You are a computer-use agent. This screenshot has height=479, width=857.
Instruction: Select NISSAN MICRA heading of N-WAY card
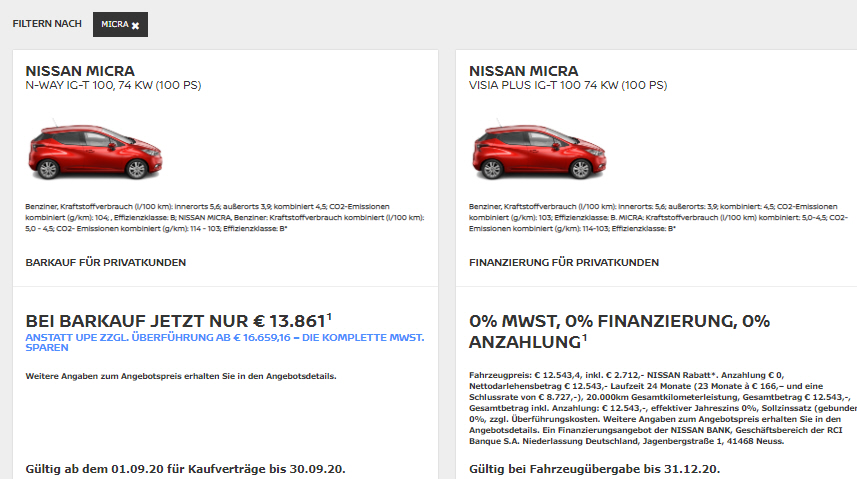pyautogui.click(x=80, y=71)
